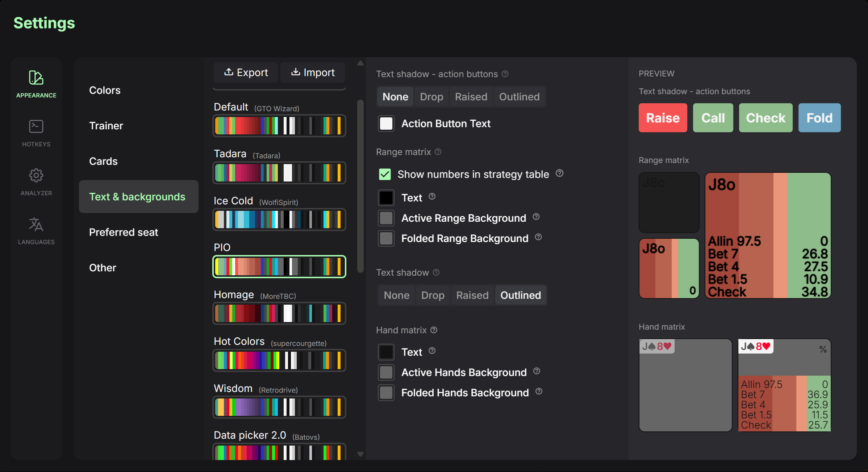
Task: Click help icon beside Text shadow - action buttons
Action: 505,74
